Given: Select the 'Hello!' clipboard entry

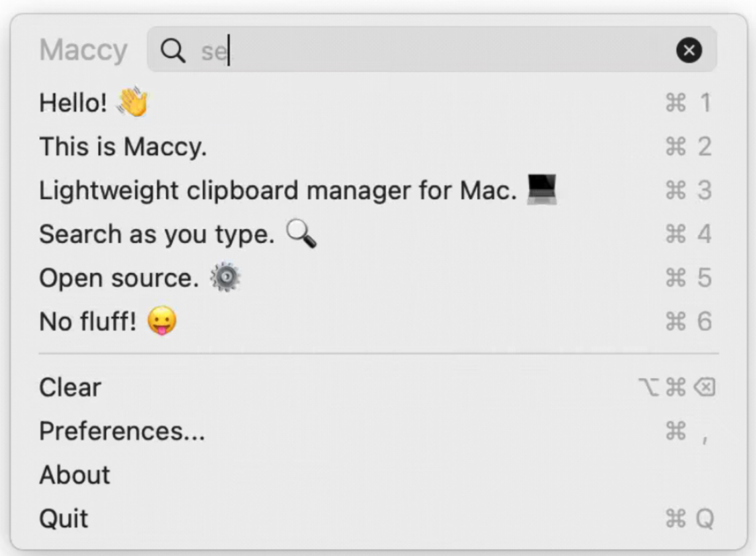Looking at the screenshot, I should click(73, 102).
